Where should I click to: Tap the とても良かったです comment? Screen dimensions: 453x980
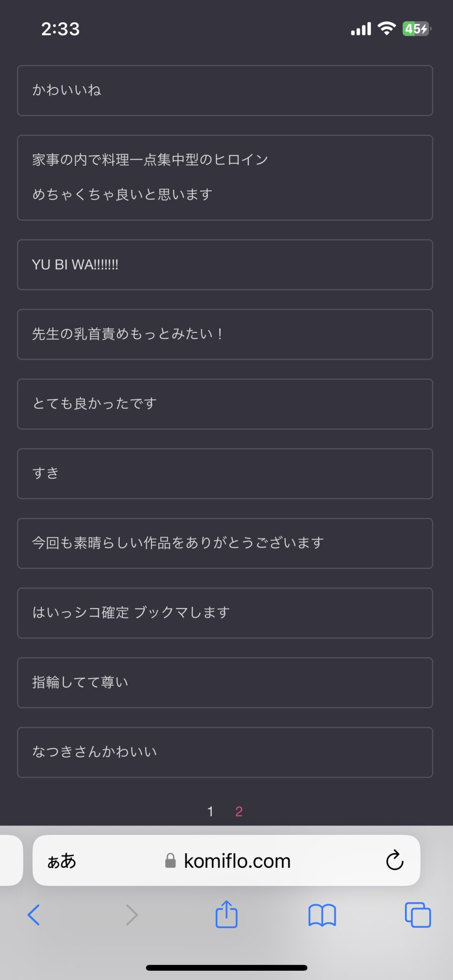[x=225, y=404]
